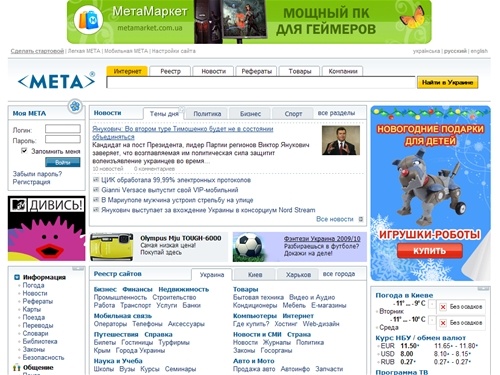
Task: Open the Olympus Mju TOUGH-6000 ad link
Action: [181, 238]
